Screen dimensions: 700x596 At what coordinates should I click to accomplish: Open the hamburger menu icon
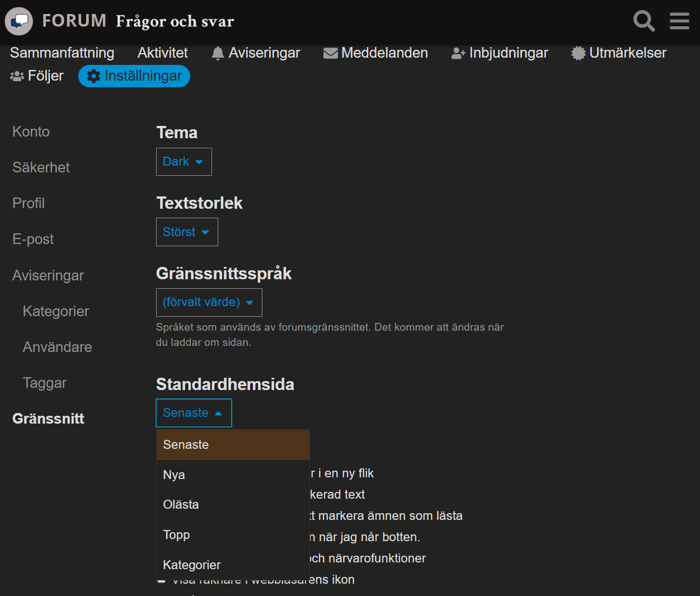tap(679, 21)
